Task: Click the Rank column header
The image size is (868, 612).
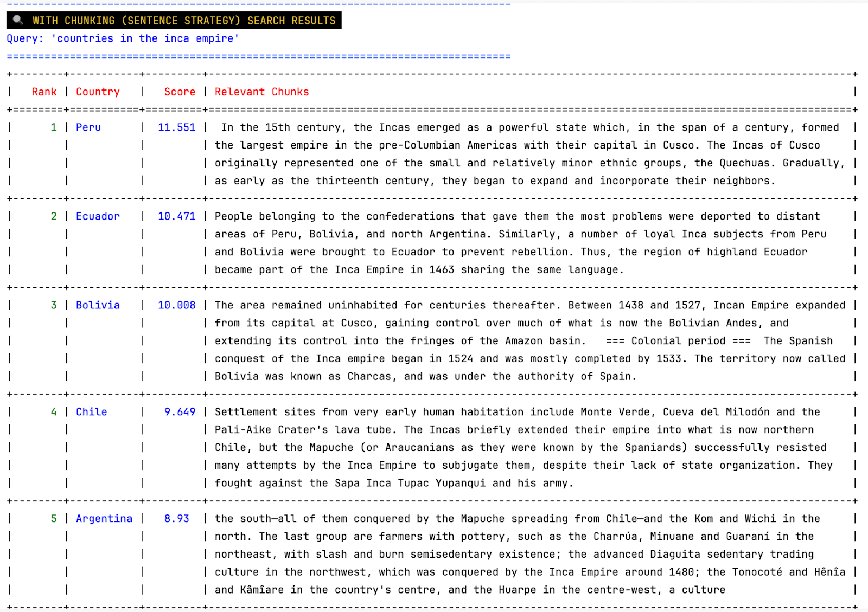Action: click(44, 92)
